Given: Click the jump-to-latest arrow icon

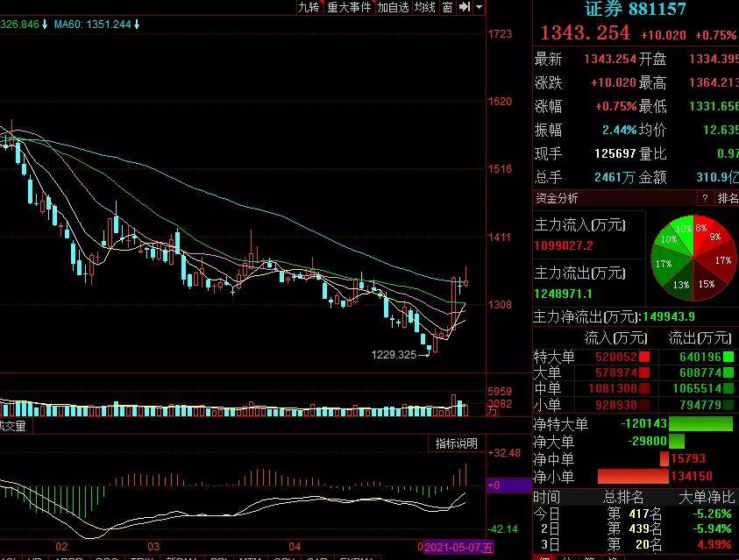Looking at the screenshot, I should point(465,7).
